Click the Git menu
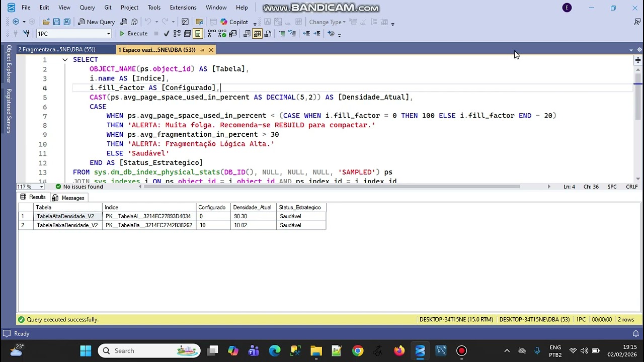 [108, 8]
